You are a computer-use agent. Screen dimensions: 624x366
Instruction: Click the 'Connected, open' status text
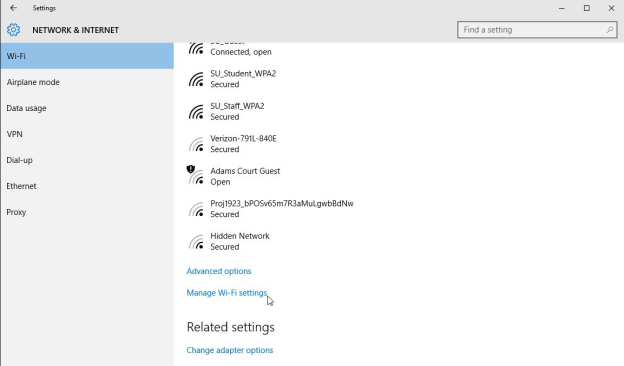[241, 52]
